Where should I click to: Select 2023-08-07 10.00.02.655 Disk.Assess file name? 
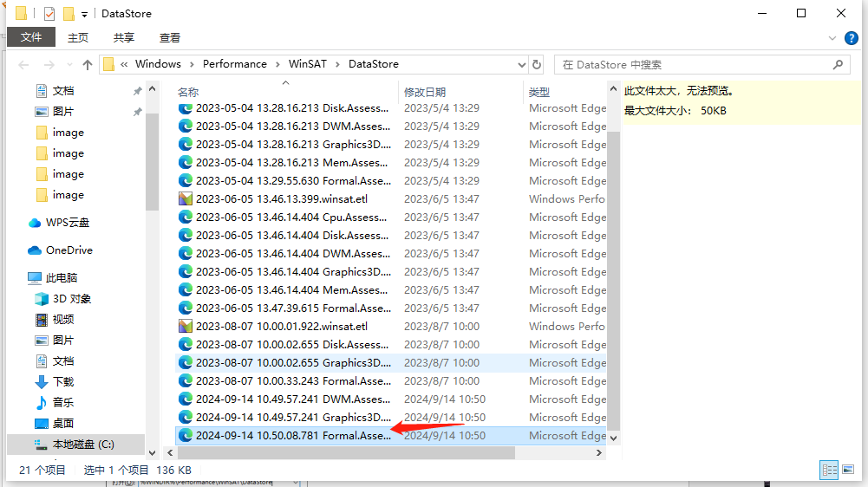coord(292,345)
